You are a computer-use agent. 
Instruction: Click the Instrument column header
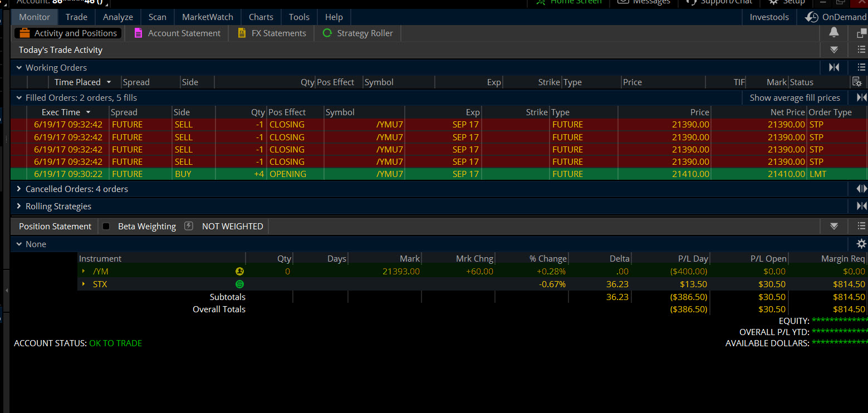(x=100, y=258)
